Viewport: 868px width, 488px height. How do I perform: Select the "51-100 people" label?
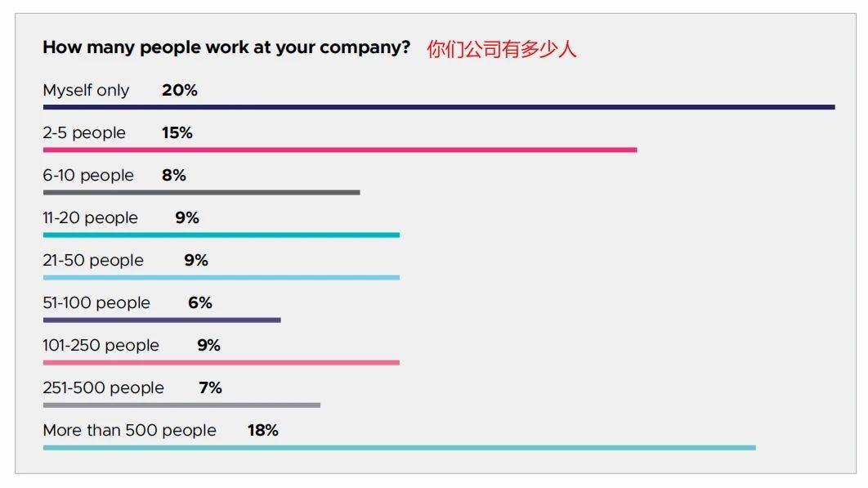click(96, 303)
